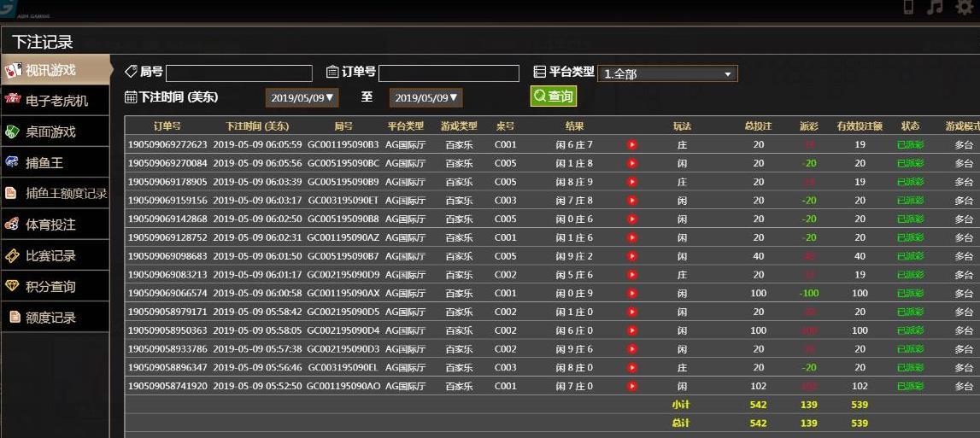Open the 桌面游戏 sidebar tab

click(x=55, y=131)
